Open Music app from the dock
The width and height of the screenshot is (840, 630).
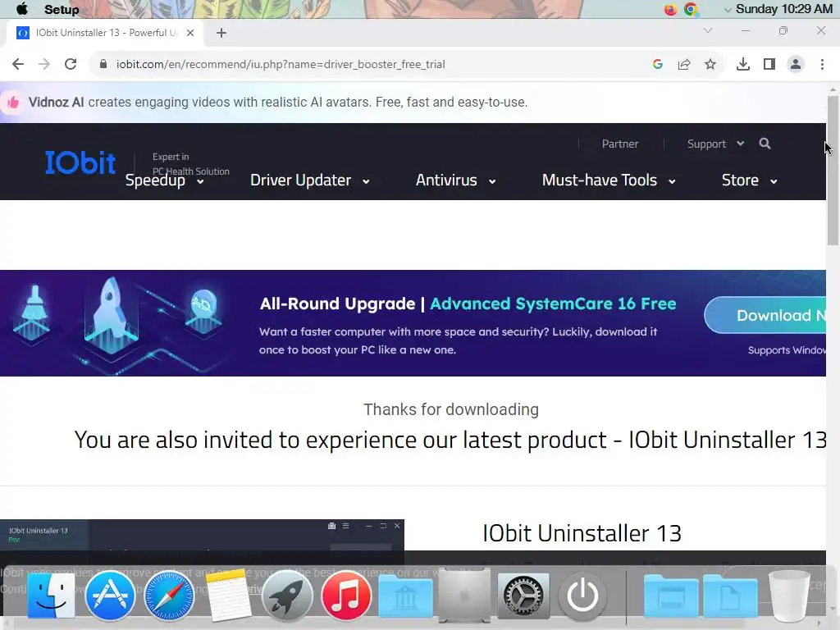point(346,596)
